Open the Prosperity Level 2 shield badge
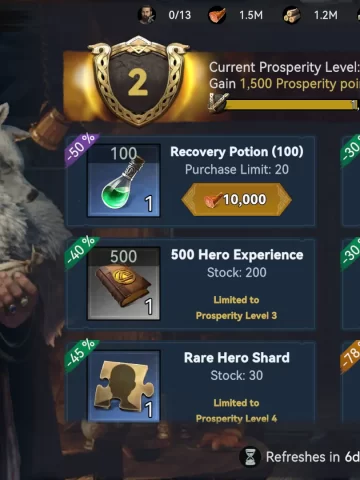The height and width of the screenshot is (480, 360). pos(138,81)
